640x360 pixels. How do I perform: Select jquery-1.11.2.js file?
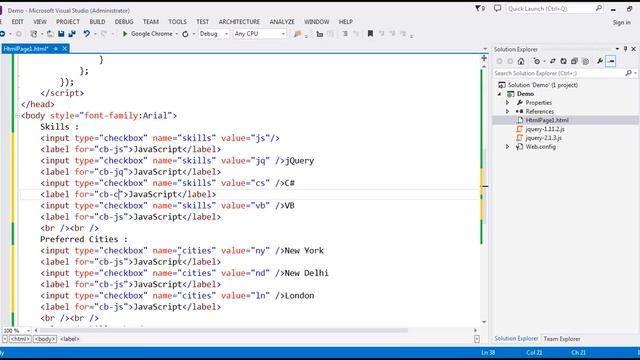click(544, 129)
